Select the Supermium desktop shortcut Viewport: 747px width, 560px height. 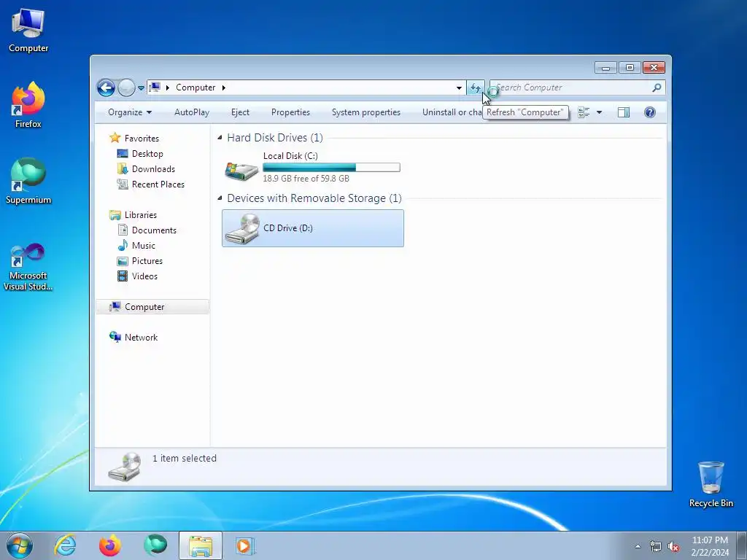pyautogui.click(x=28, y=182)
